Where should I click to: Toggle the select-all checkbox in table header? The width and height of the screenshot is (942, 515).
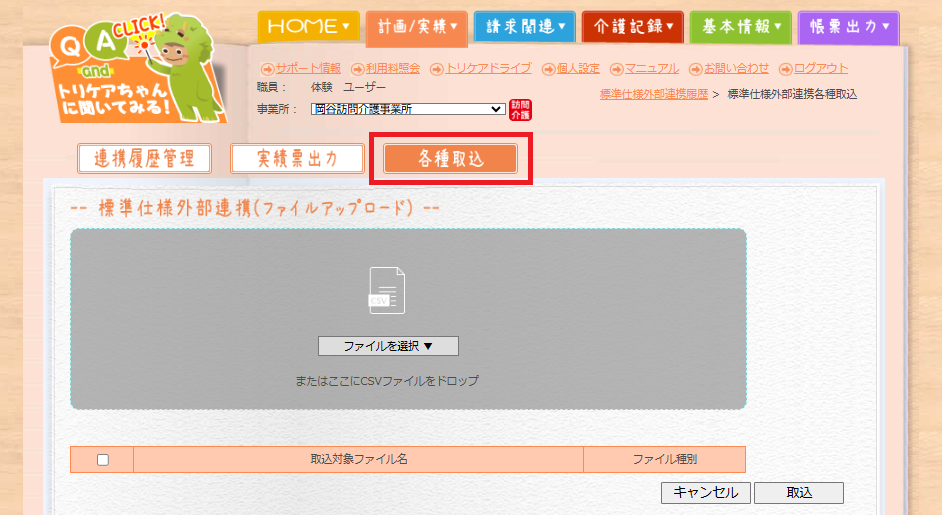click(102, 460)
